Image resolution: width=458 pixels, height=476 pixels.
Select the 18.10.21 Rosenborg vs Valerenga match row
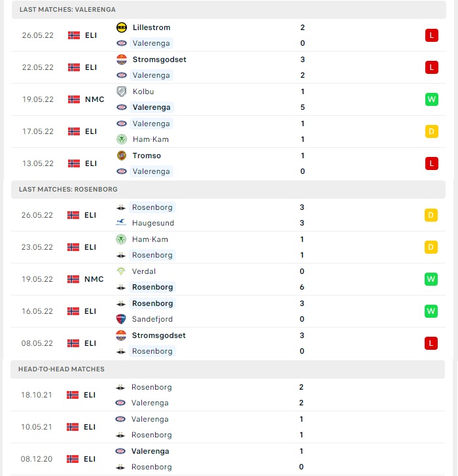pyautogui.click(x=228, y=395)
